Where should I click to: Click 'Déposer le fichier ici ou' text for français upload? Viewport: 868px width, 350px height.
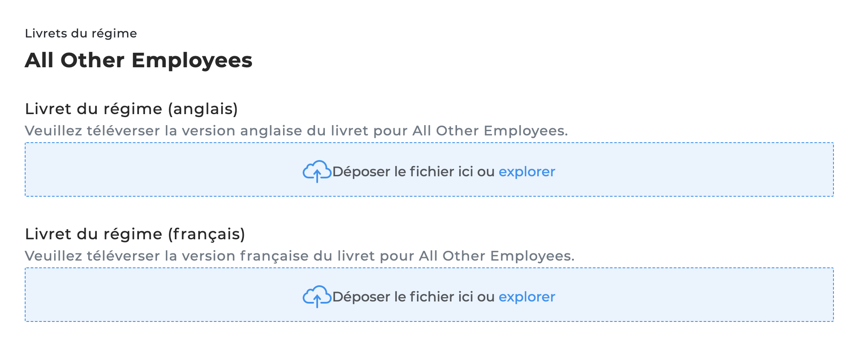[x=413, y=297]
